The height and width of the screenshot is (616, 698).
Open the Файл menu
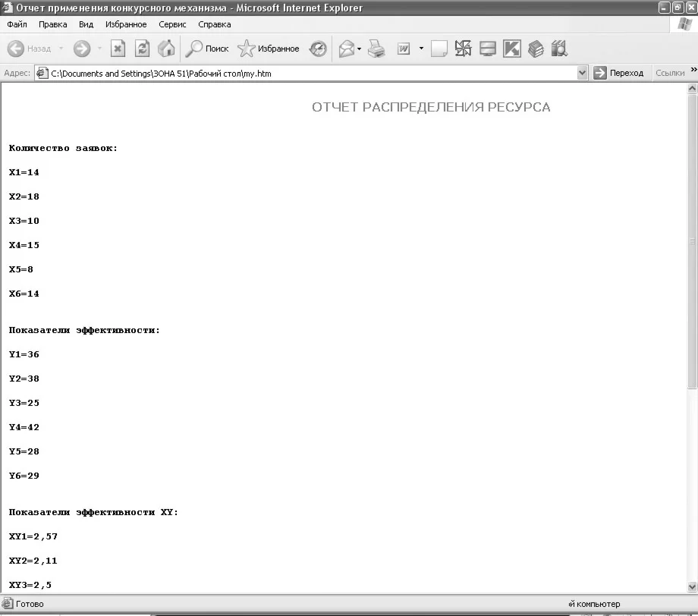[17, 24]
